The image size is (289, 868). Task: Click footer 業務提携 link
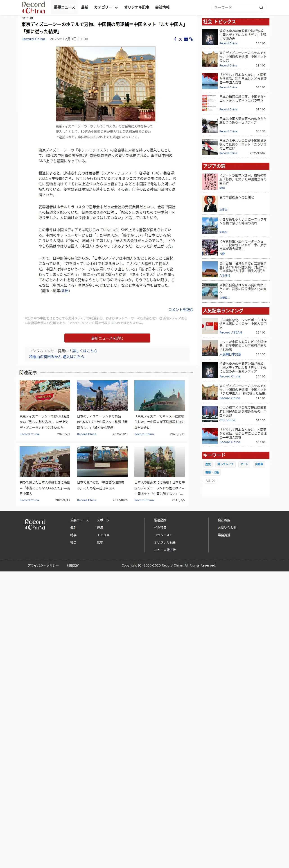[224, 535]
